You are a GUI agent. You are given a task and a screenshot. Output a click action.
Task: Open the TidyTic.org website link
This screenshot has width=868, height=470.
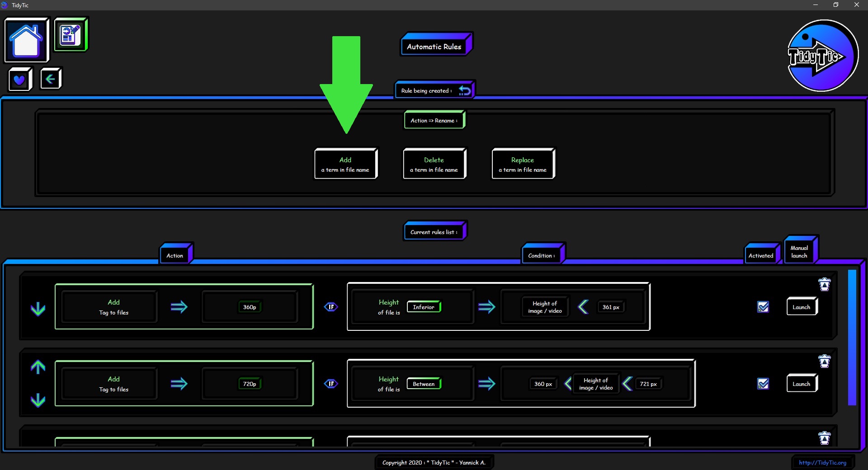click(x=822, y=462)
